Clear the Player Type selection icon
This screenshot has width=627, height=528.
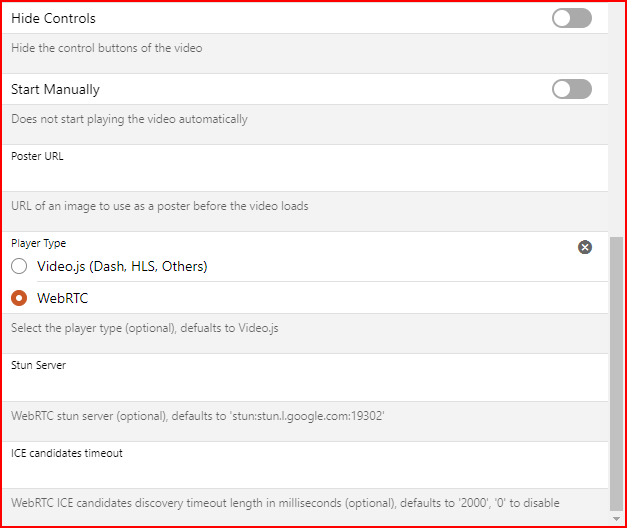pos(585,247)
